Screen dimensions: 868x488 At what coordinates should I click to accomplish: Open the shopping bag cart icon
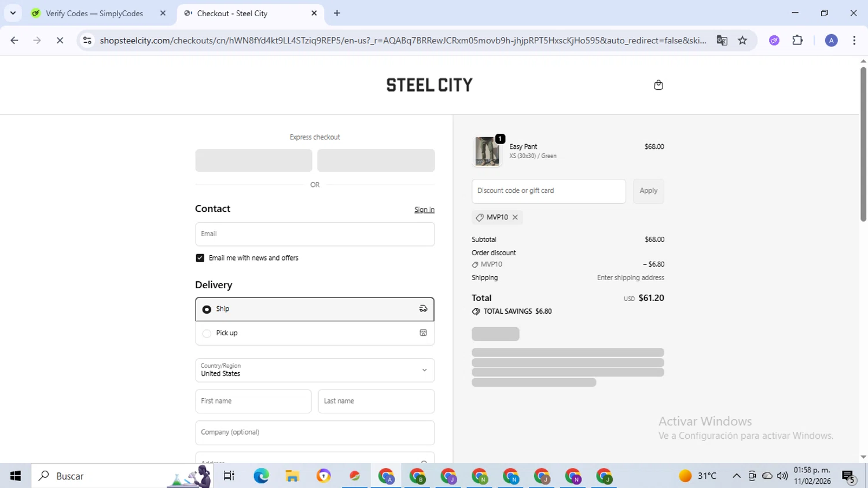[x=658, y=85]
